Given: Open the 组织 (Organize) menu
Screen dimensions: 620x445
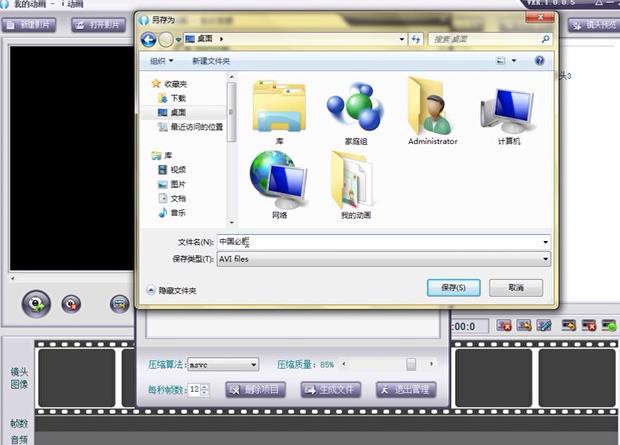Looking at the screenshot, I should pos(161,61).
